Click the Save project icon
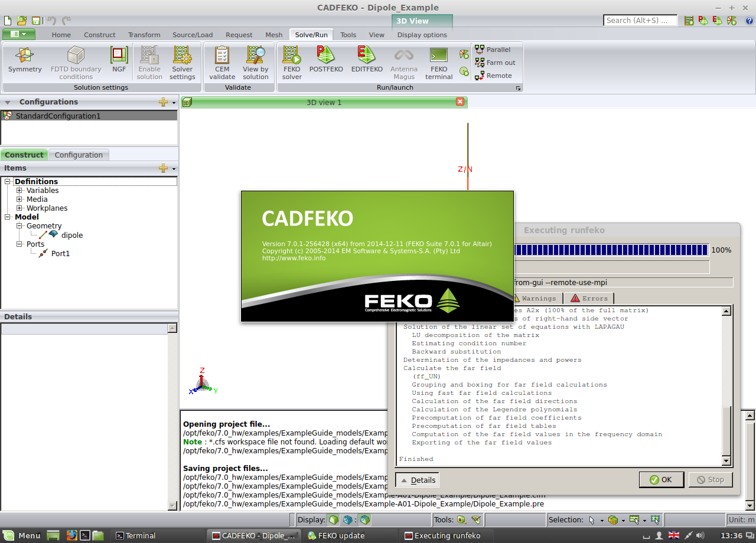Screen dimensions: 756x543 coord(36,21)
